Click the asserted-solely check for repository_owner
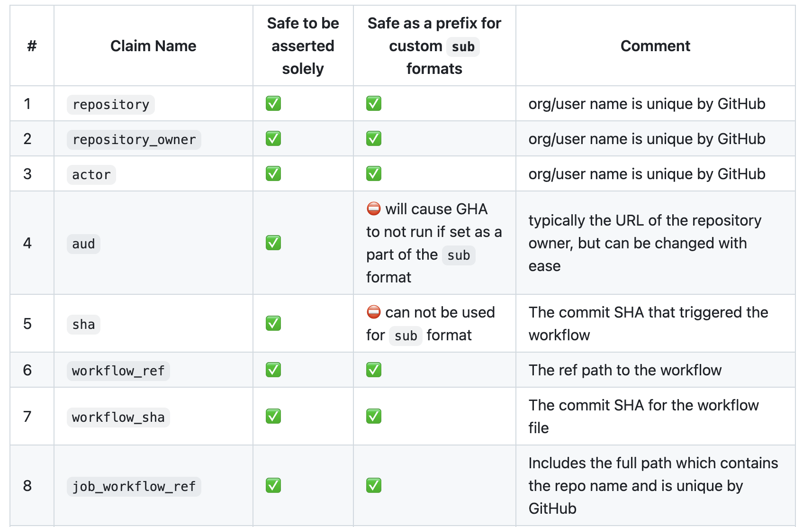 pyautogui.click(x=273, y=138)
